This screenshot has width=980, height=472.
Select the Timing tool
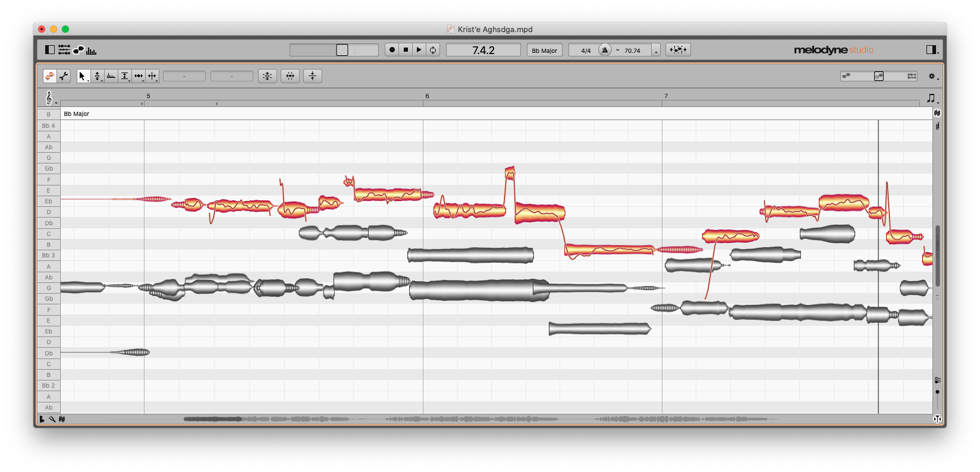[x=139, y=76]
